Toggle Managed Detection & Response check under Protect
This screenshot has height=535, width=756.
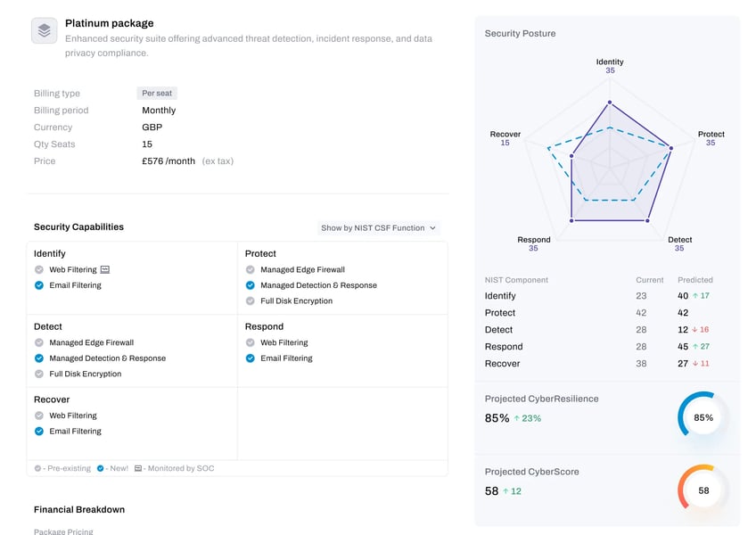251,285
